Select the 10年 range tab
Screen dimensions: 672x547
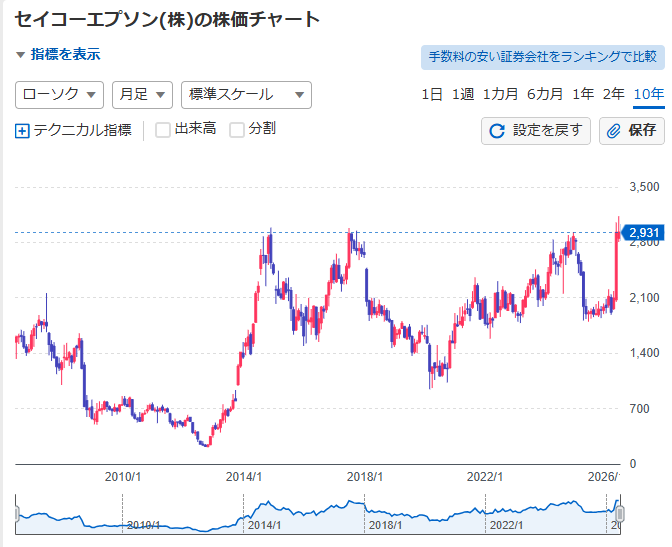tap(649, 95)
